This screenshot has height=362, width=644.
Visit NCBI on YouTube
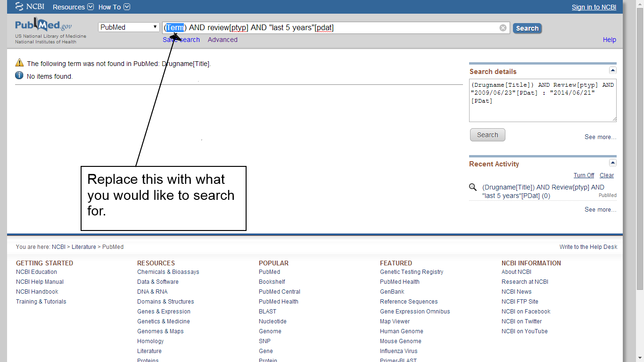tap(525, 331)
